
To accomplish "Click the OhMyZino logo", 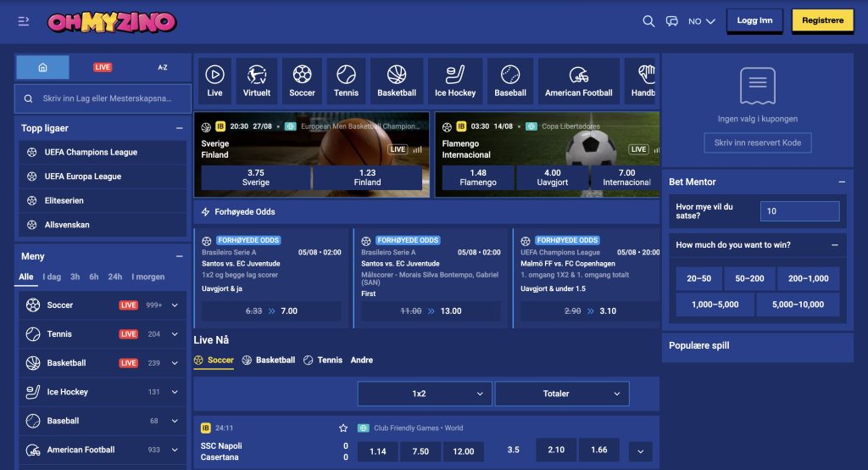I will (x=112, y=22).
